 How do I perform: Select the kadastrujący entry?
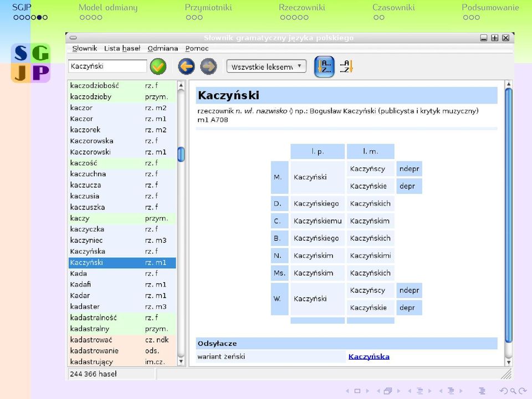[x=122, y=362]
